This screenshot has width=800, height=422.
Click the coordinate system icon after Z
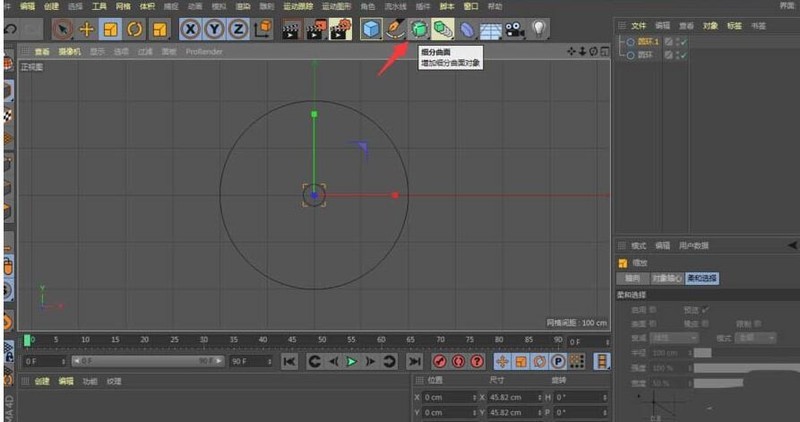[263, 29]
